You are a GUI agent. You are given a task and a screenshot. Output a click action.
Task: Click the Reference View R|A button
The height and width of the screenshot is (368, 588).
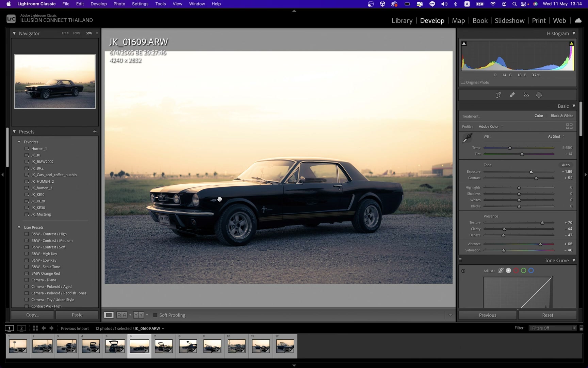click(x=122, y=315)
